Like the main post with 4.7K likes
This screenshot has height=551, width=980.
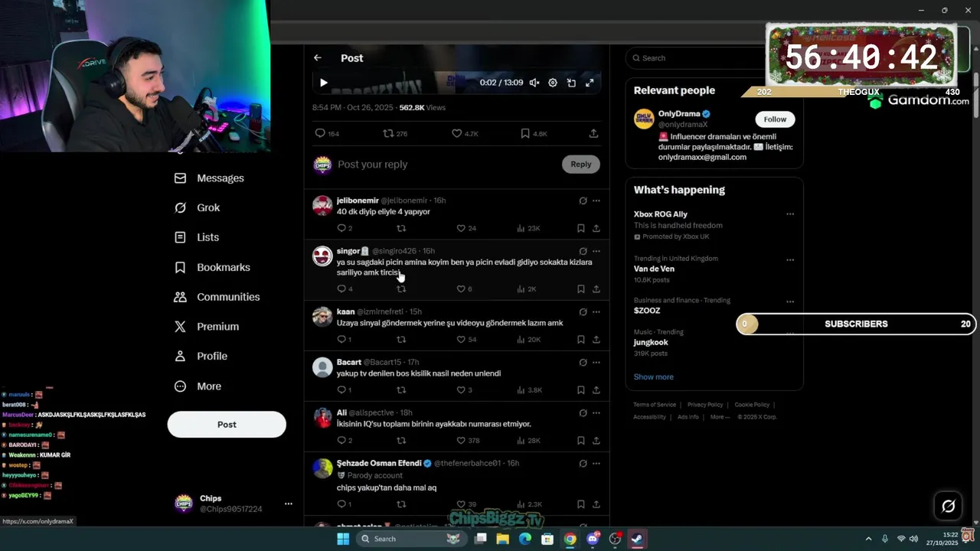click(465, 133)
